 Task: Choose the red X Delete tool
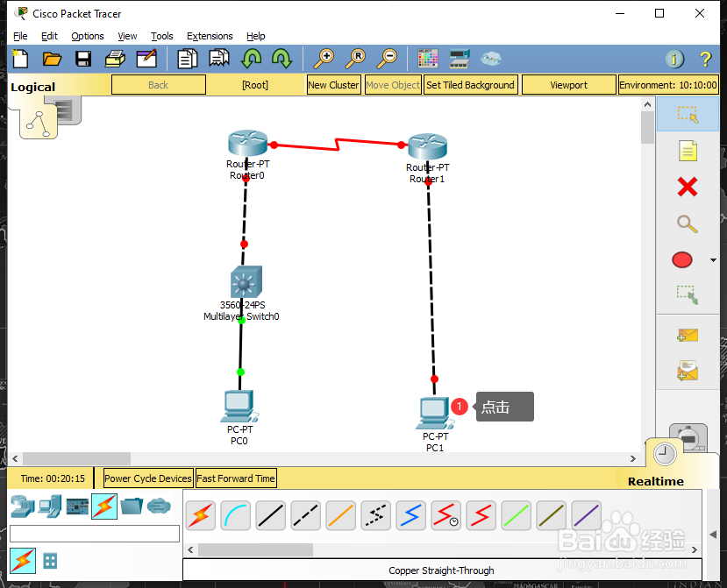tap(688, 188)
